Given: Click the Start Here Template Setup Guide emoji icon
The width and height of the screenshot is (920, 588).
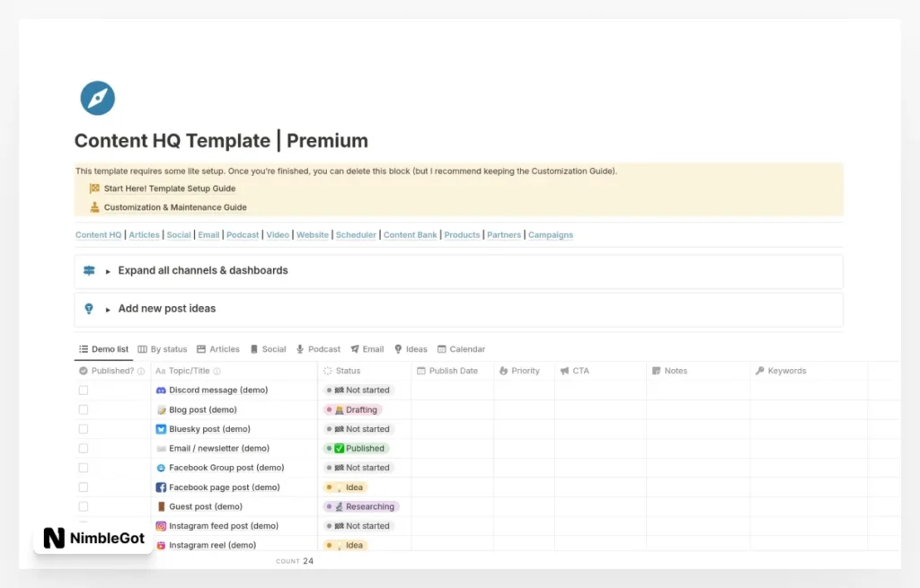Looking at the screenshot, I should click(93, 189).
